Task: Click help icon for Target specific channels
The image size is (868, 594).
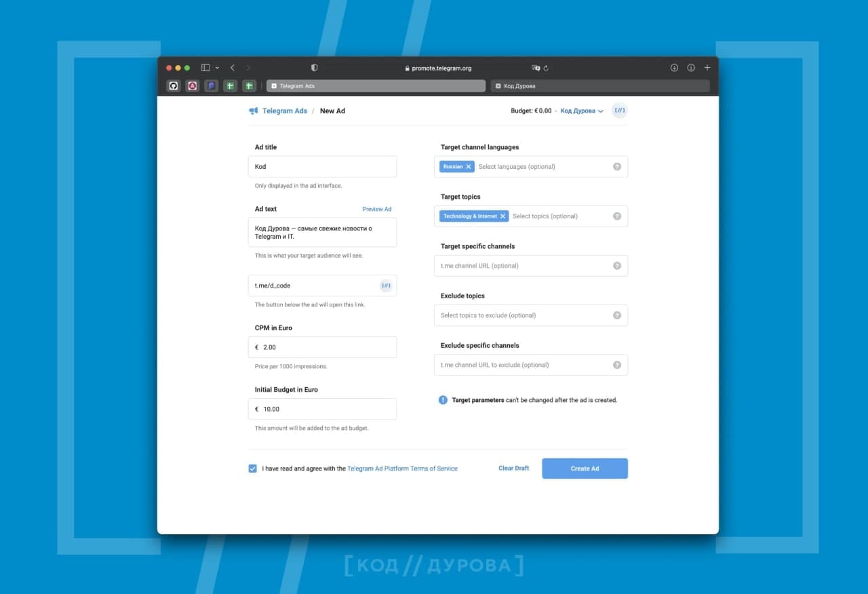Action: tap(617, 266)
